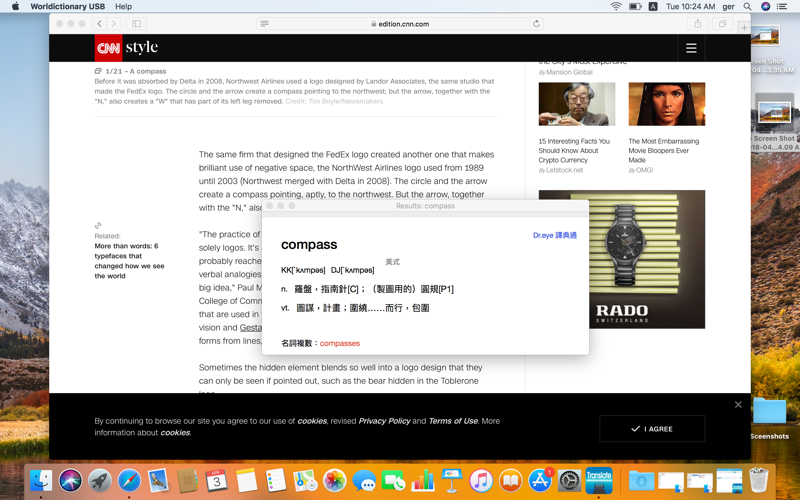Screen dimensions: 800x500
Task: Open a new Safari tab
Action: (x=744, y=27)
